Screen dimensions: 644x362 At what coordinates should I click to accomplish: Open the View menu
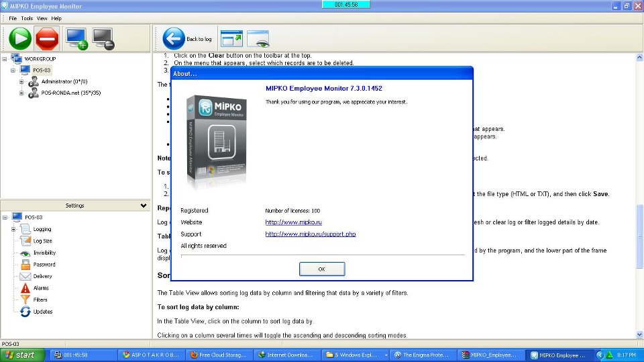pos(42,19)
